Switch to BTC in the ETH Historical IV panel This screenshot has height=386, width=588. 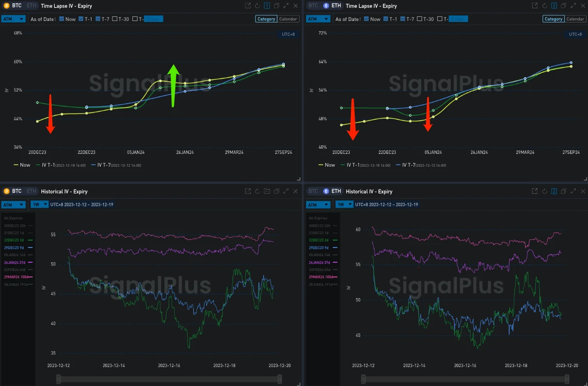tap(313, 191)
